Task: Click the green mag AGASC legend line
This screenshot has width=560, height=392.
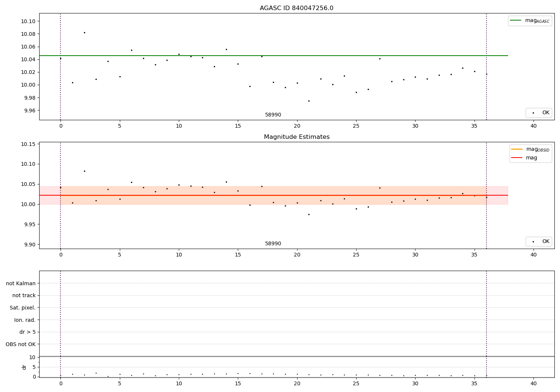Action: pyautogui.click(x=516, y=21)
